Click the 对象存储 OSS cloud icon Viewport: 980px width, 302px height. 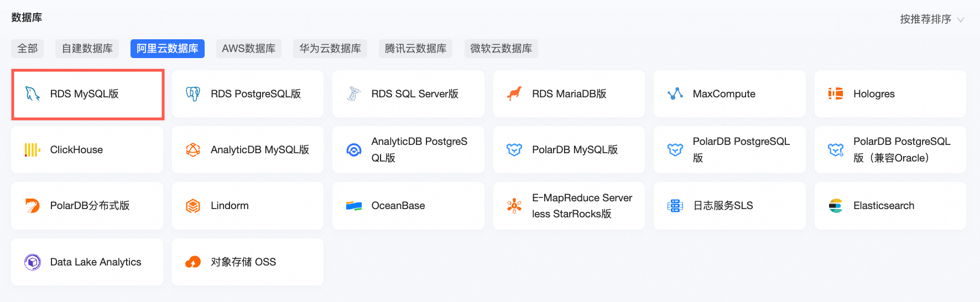tap(193, 262)
